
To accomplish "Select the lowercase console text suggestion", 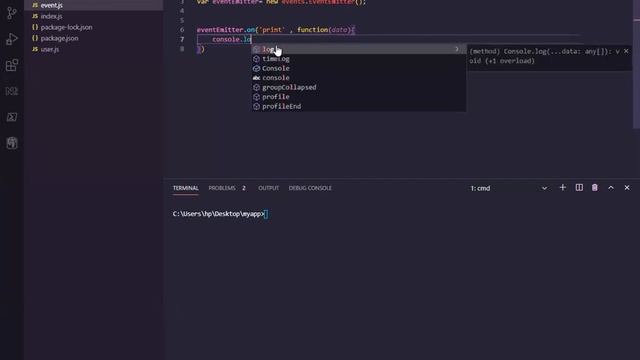I will [358, 78].
